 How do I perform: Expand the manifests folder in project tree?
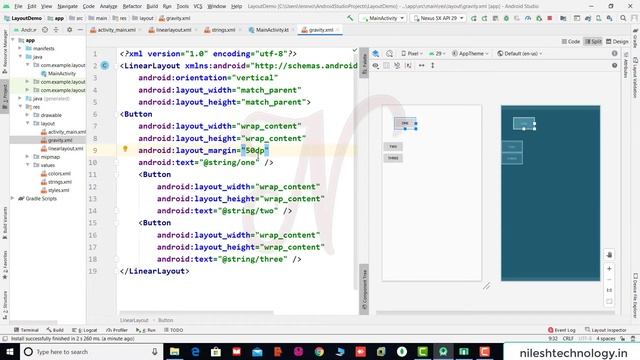(x=20, y=48)
